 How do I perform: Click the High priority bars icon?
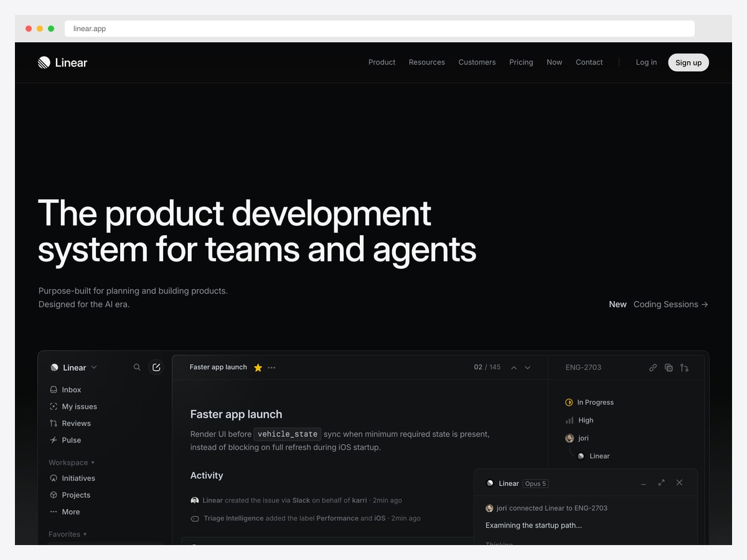tap(569, 421)
